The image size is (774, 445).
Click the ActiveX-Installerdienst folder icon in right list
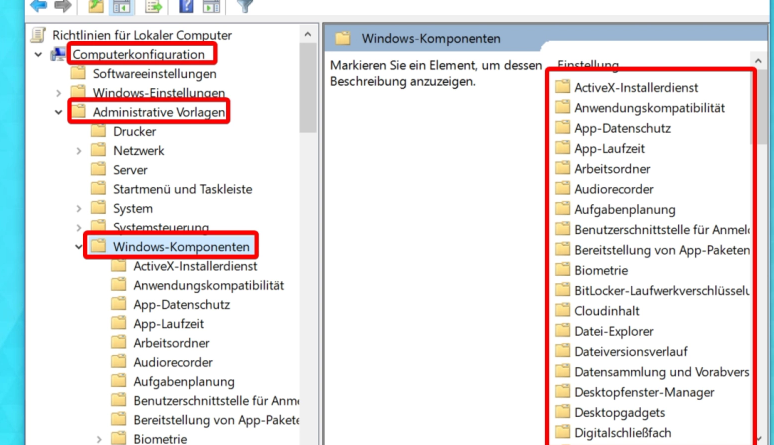pos(562,87)
